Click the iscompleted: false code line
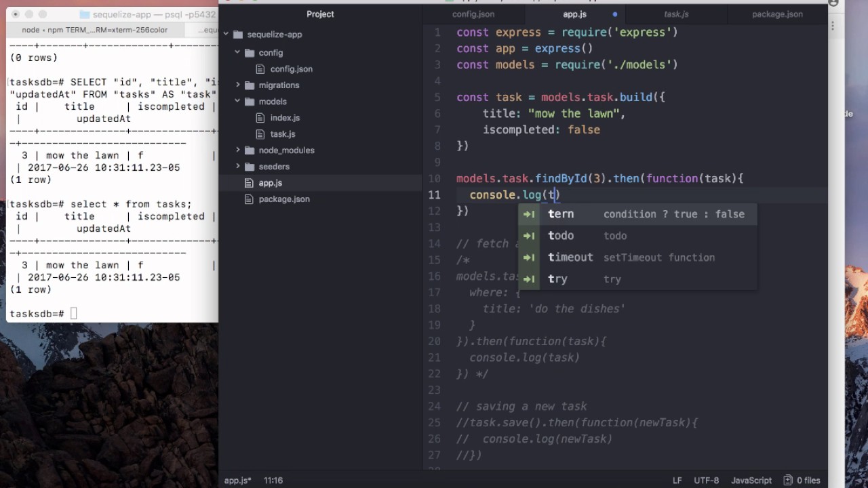Image resolution: width=868 pixels, height=488 pixels. pos(541,130)
